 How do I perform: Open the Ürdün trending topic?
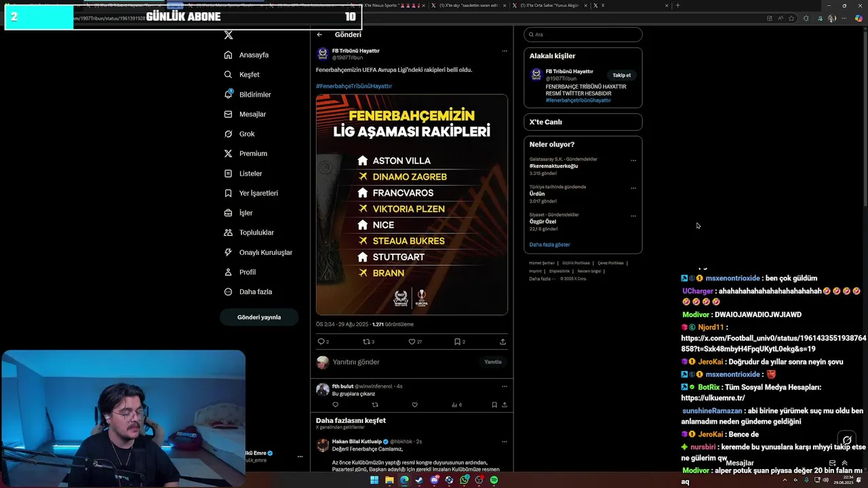tap(537, 194)
